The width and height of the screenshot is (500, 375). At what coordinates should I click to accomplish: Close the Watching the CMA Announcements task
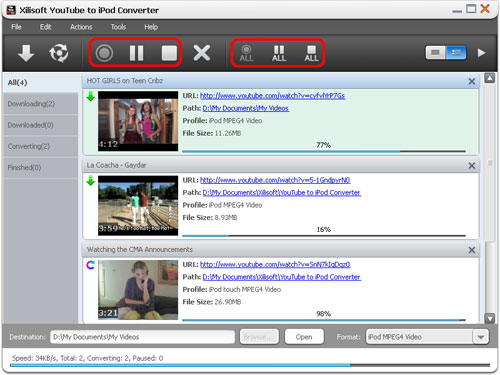click(x=472, y=250)
